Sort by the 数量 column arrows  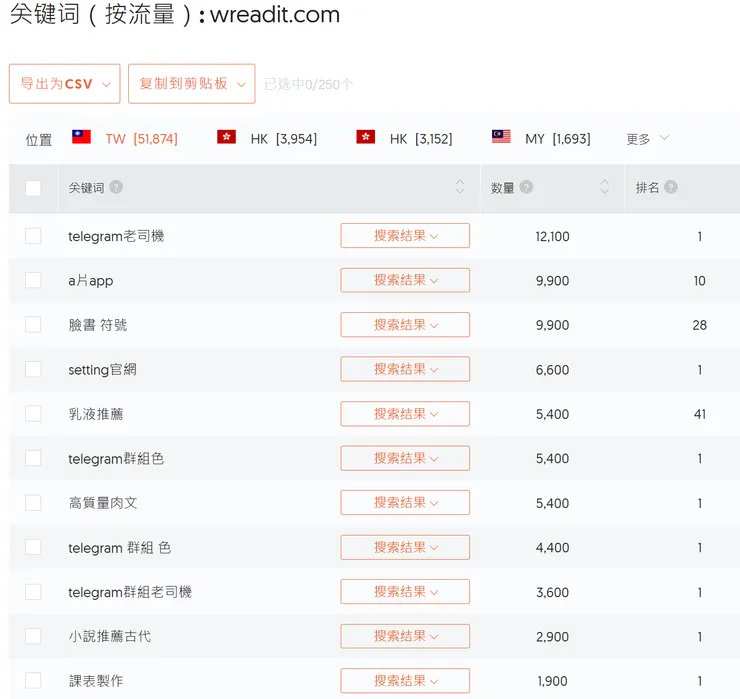tap(605, 187)
